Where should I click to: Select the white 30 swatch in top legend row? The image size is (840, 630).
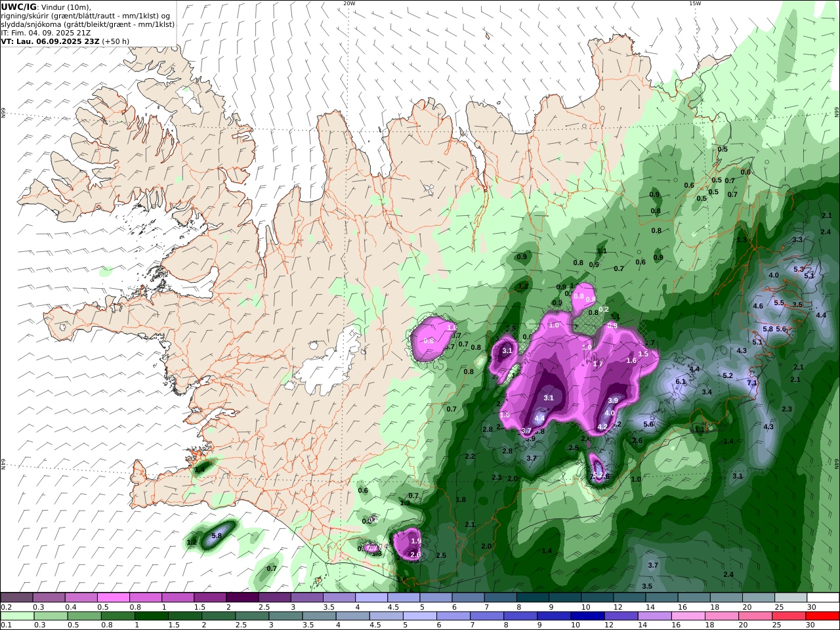click(823, 598)
